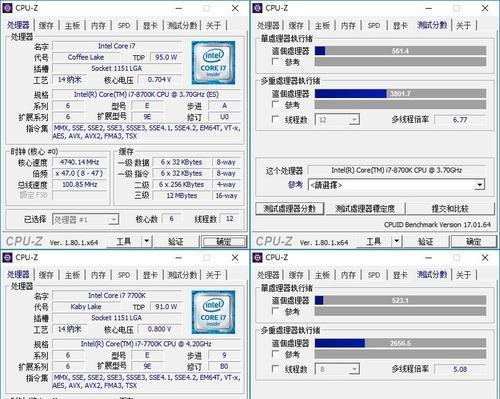Open the 内存 tab in top-left window
This screenshot has width=500, height=399.
pos(98,25)
